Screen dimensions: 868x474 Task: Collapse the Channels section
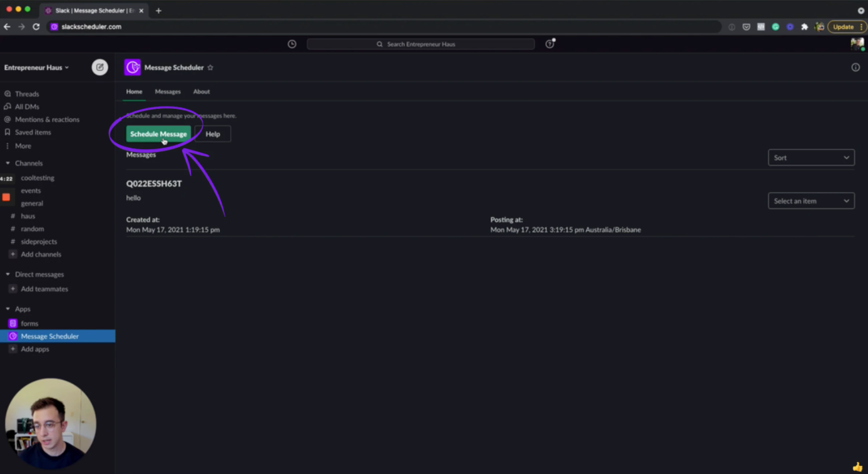(x=8, y=163)
